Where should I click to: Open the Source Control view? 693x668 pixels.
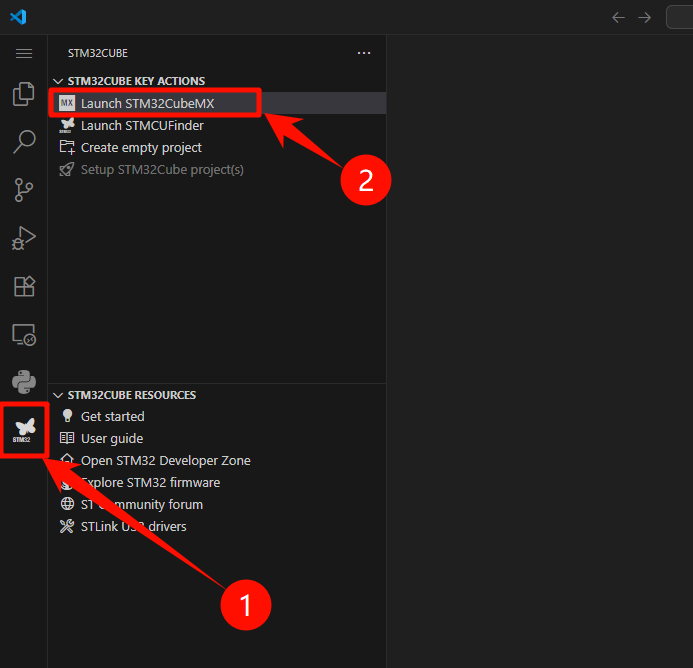point(24,190)
